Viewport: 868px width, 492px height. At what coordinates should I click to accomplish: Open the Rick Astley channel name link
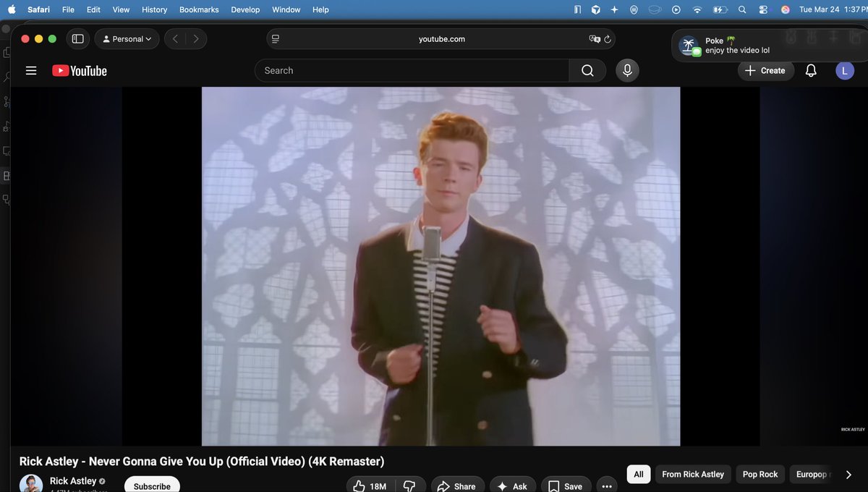[x=73, y=481]
